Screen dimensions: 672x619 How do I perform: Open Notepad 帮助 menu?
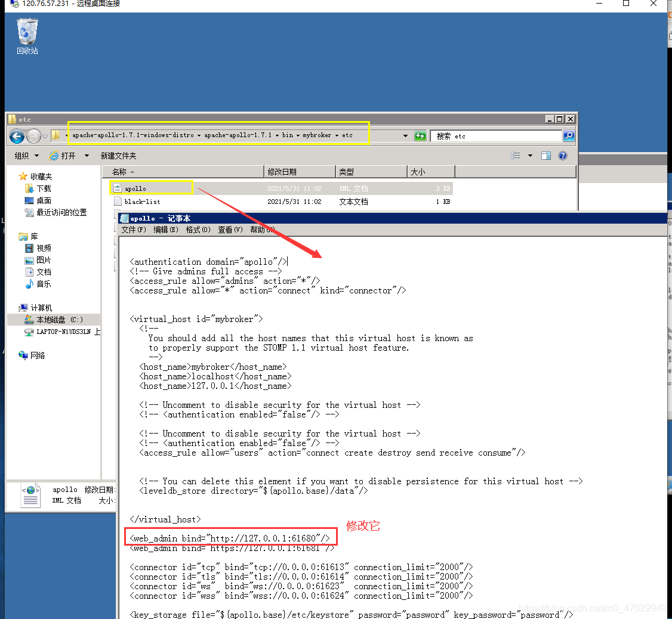tap(261, 230)
